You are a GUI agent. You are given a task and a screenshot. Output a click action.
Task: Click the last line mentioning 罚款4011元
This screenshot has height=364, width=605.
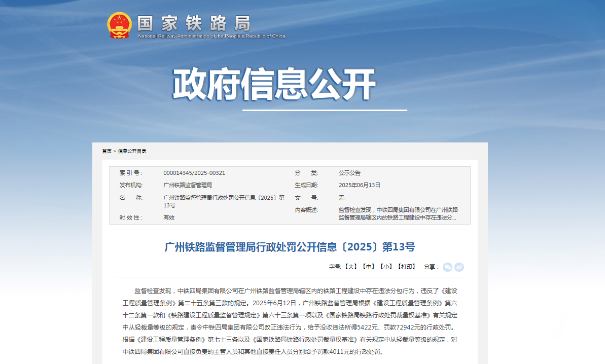[253, 352]
